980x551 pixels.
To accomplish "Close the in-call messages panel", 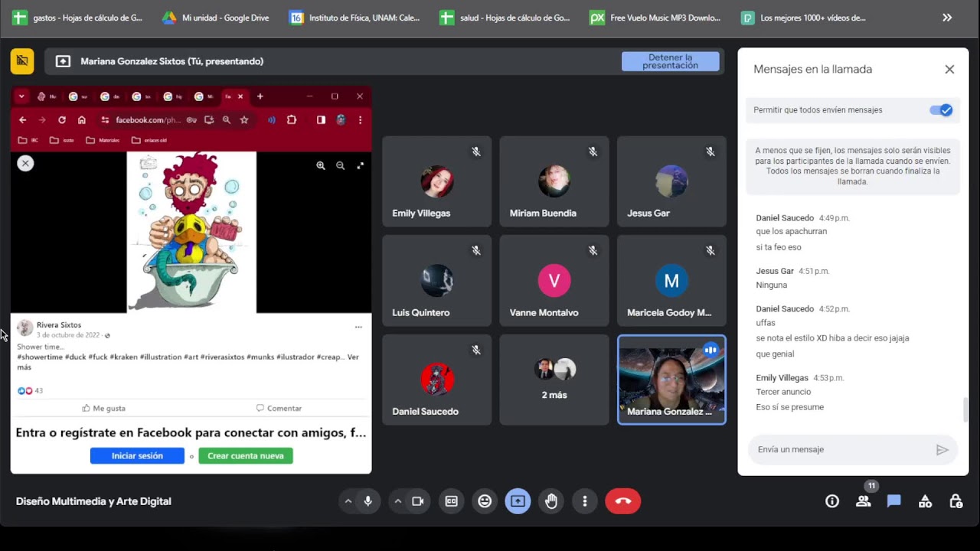I will tap(949, 70).
